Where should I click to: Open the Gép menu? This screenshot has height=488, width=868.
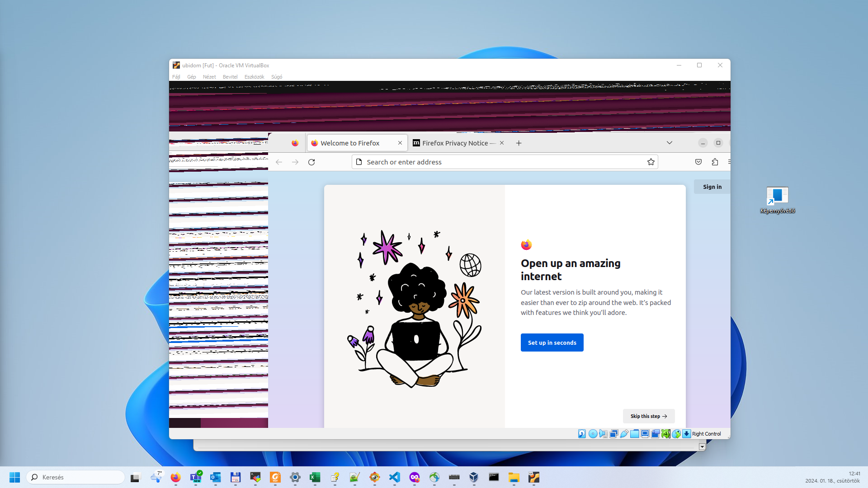[191, 77]
